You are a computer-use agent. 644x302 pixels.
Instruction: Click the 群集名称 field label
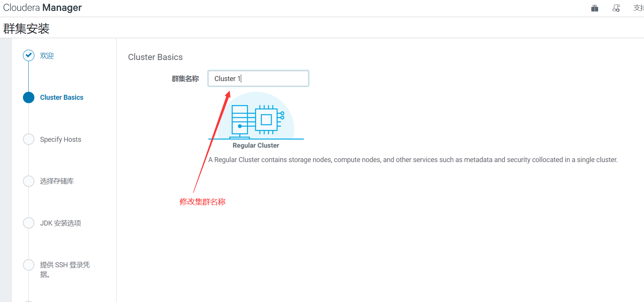pos(185,79)
